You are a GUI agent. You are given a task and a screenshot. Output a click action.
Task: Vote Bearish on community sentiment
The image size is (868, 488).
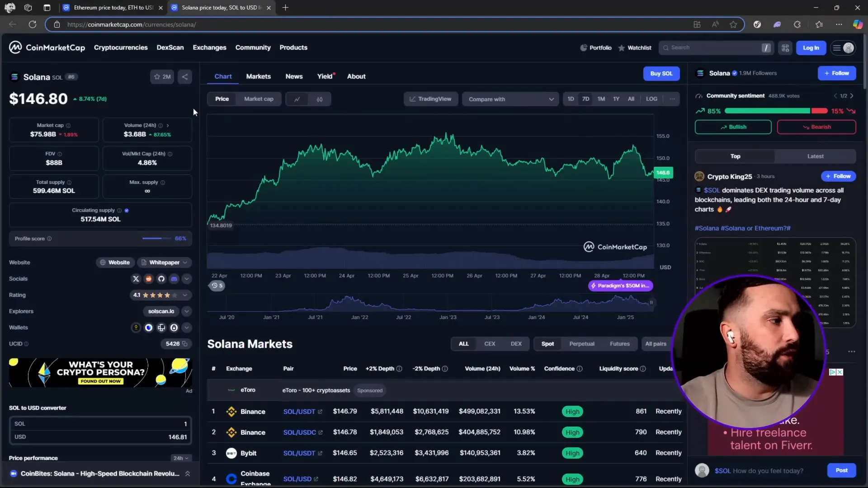point(816,127)
